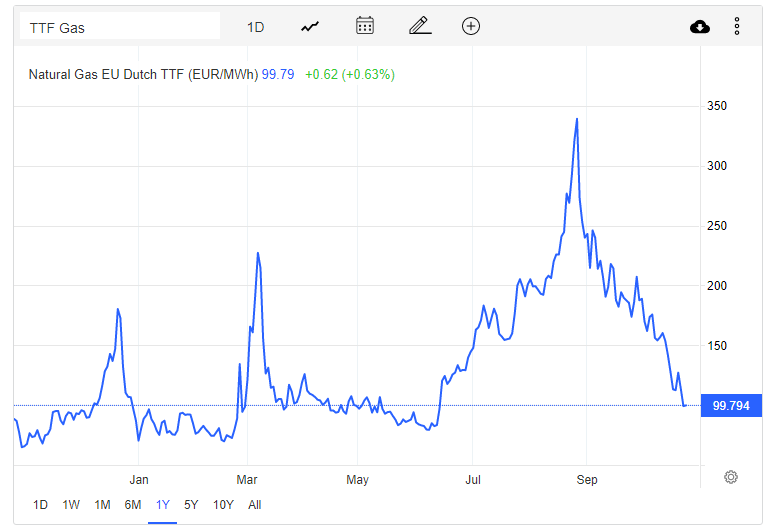This screenshot has width=781, height=525.
Task: Click the TTF Gas search field
Action: coord(120,27)
